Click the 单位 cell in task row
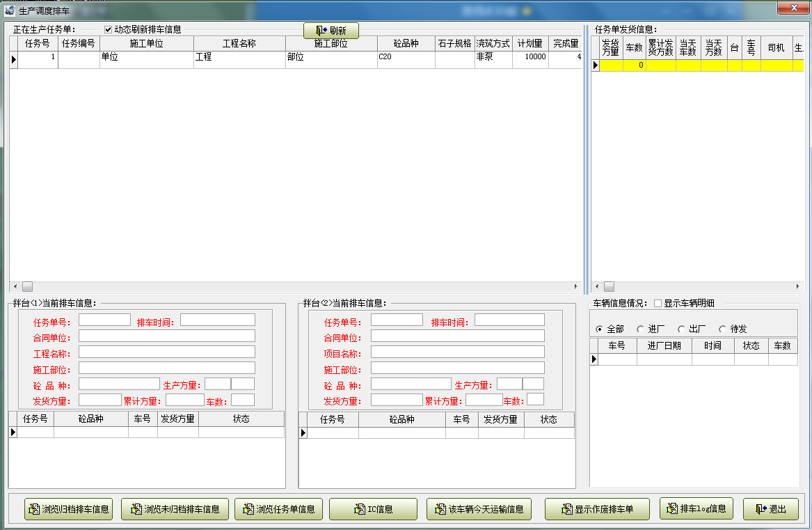The image size is (812, 530). (x=147, y=60)
